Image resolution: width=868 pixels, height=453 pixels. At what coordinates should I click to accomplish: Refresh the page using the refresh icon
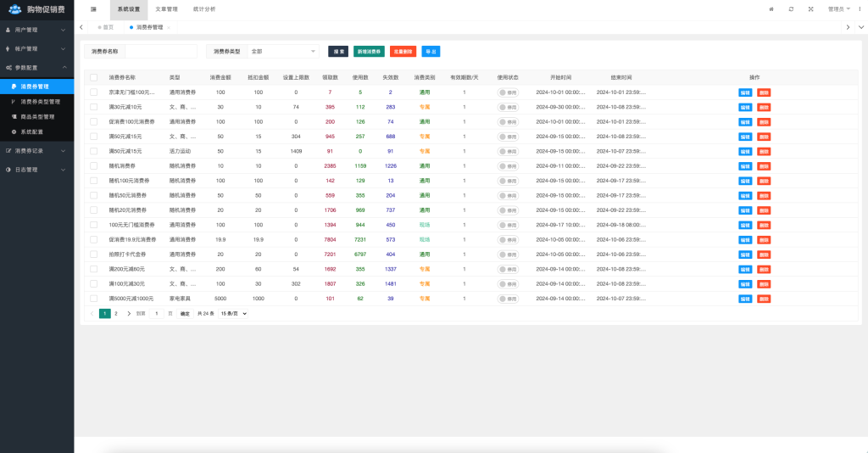pos(791,8)
